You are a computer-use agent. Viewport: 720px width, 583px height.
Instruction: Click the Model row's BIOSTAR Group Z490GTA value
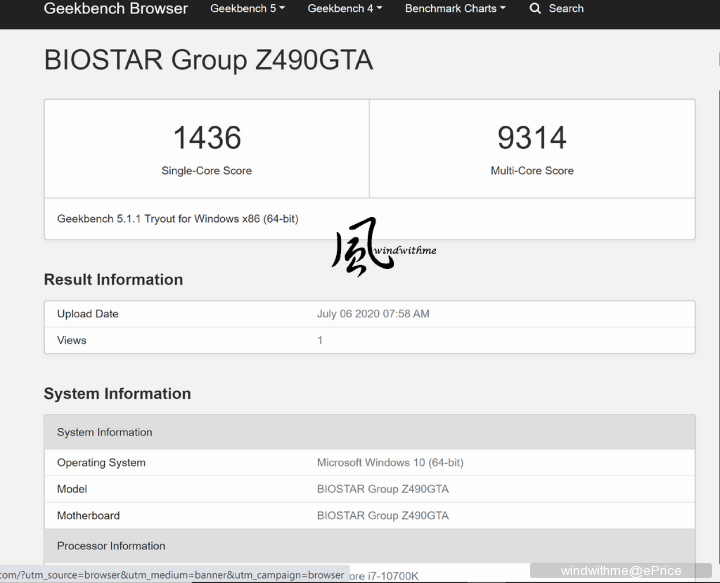coord(383,489)
